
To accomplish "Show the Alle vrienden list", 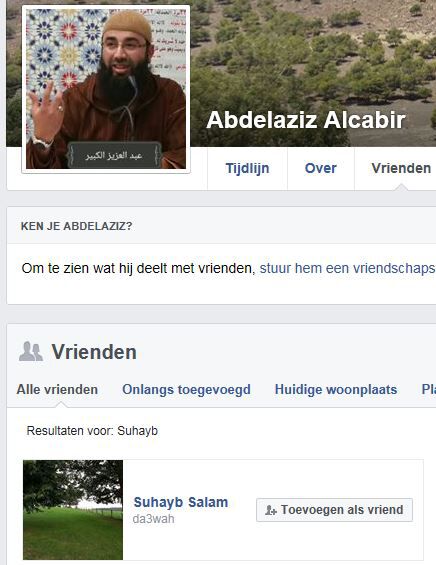I will pos(57,390).
